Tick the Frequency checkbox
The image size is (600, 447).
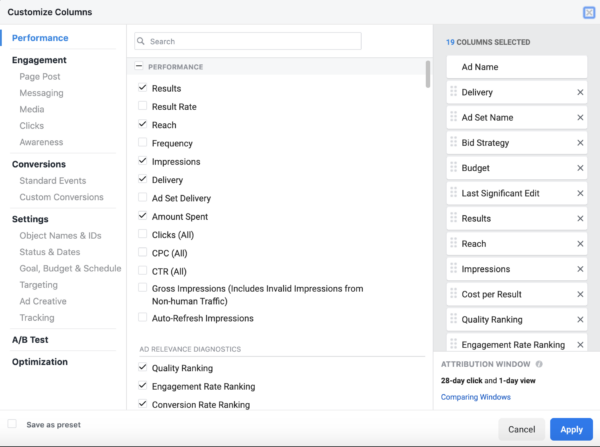coord(142,143)
